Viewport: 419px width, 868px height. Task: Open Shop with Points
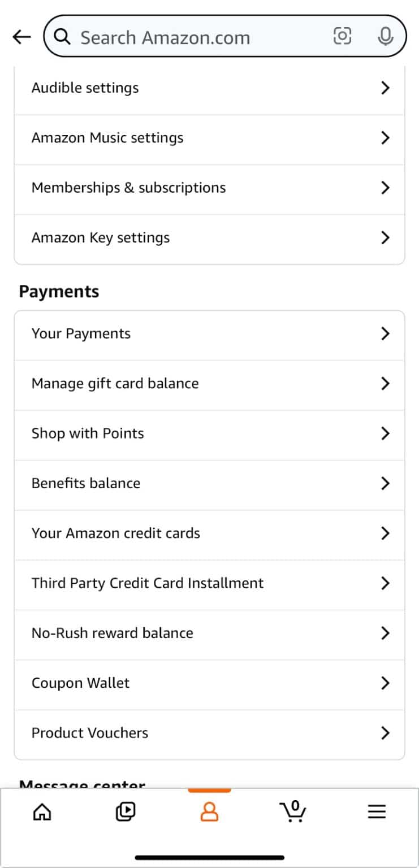[209, 433]
